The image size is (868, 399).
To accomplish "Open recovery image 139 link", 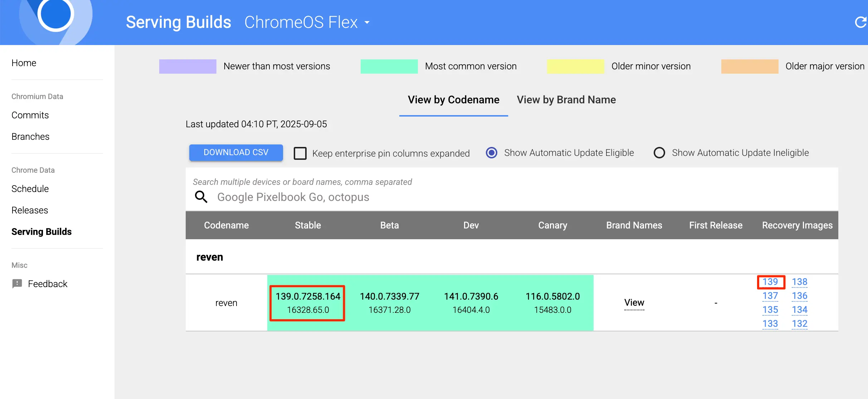I will pos(770,282).
